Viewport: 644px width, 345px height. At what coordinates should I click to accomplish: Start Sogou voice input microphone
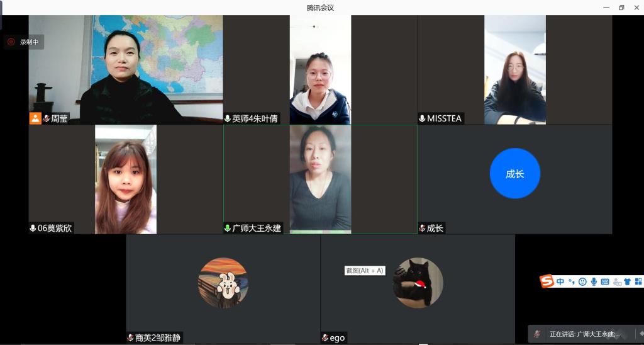tap(594, 282)
